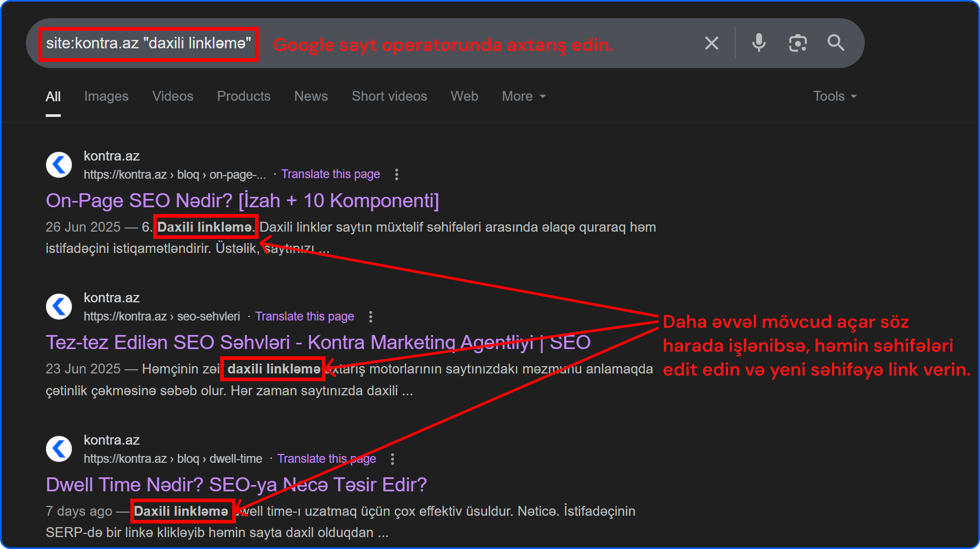
Task: Open the Tools dropdown
Action: [x=835, y=97]
